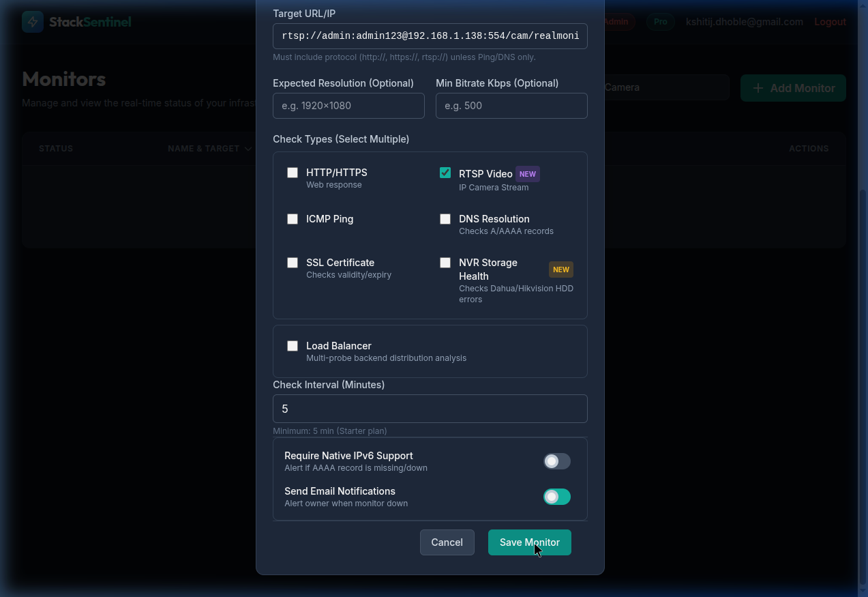Click the 'Check Types (Select Multiple)' label
The height and width of the screenshot is (597, 868).
click(x=341, y=139)
